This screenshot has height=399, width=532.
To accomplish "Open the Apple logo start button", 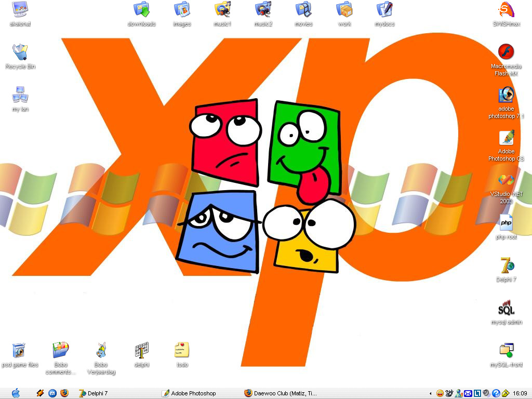I will click(x=16, y=393).
